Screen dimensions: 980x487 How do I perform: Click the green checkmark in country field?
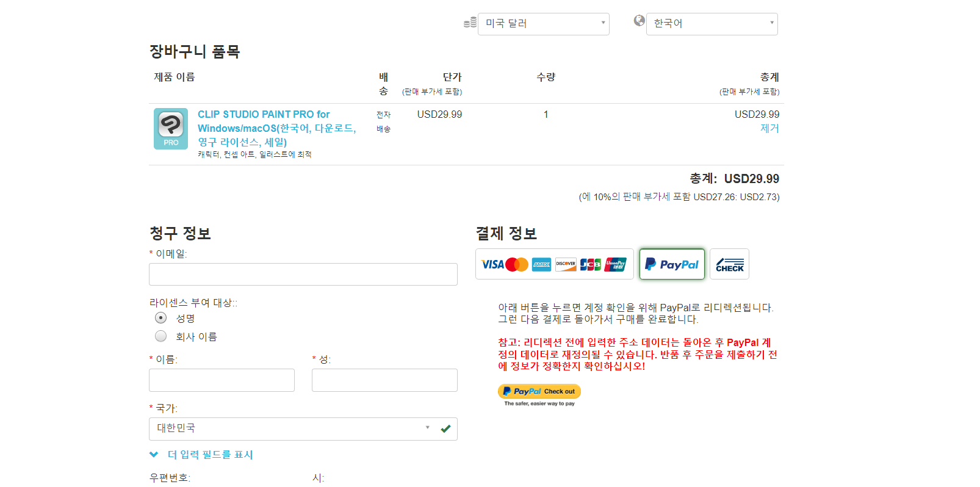coord(445,428)
